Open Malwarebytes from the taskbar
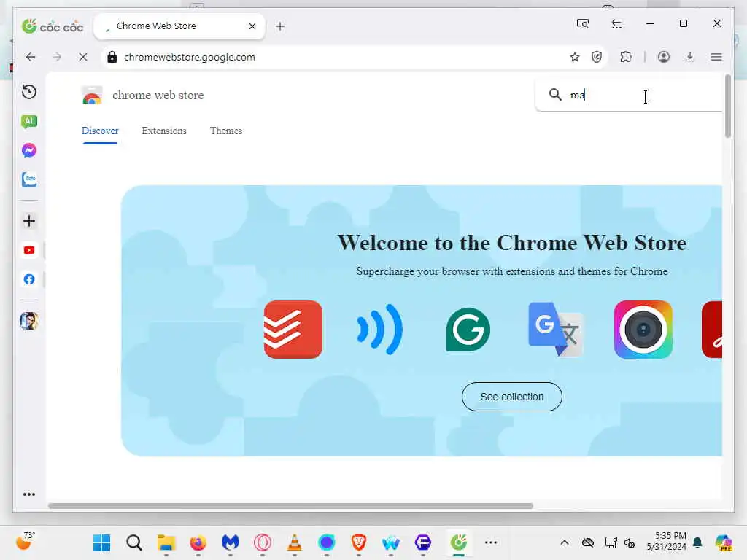747x560 pixels. (x=230, y=542)
